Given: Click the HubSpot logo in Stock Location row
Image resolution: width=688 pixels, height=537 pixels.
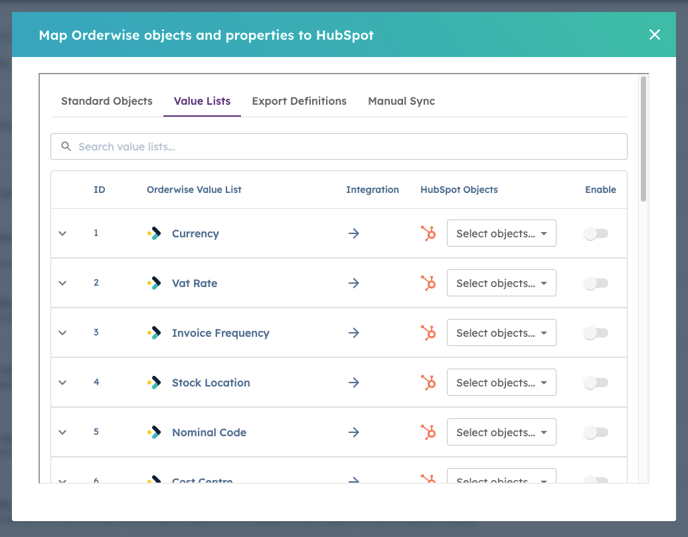Looking at the screenshot, I should point(428,383).
